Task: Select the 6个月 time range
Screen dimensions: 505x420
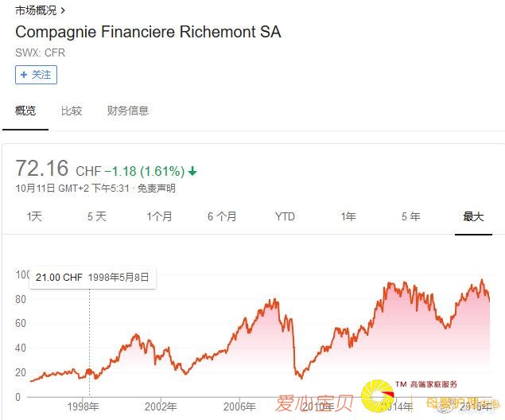Action: tap(222, 216)
